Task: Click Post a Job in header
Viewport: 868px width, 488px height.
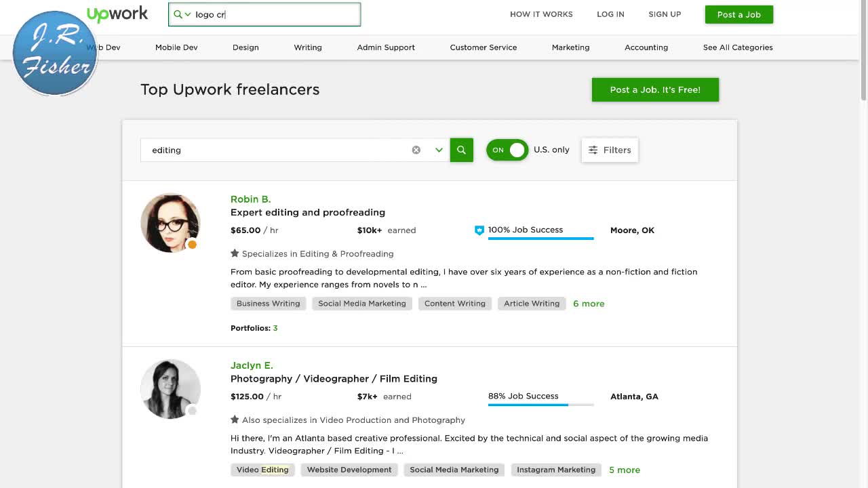Action: (x=738, y=14)
